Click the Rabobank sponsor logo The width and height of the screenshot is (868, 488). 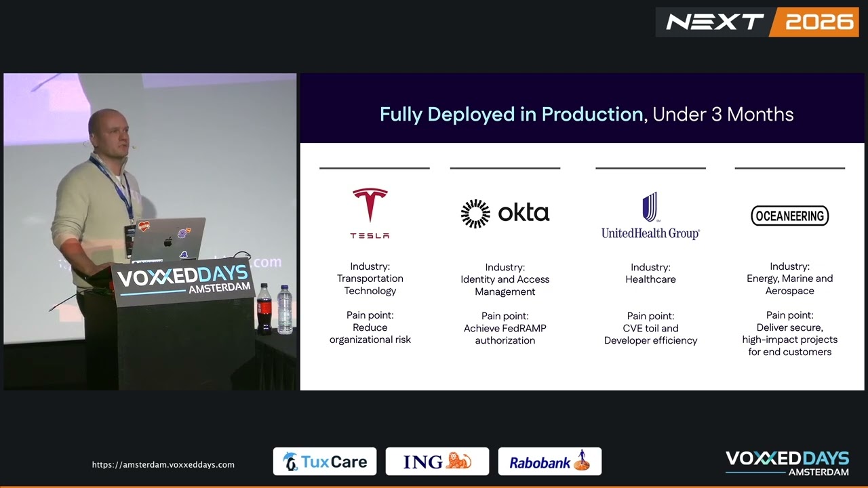click(x=550, y=462)
